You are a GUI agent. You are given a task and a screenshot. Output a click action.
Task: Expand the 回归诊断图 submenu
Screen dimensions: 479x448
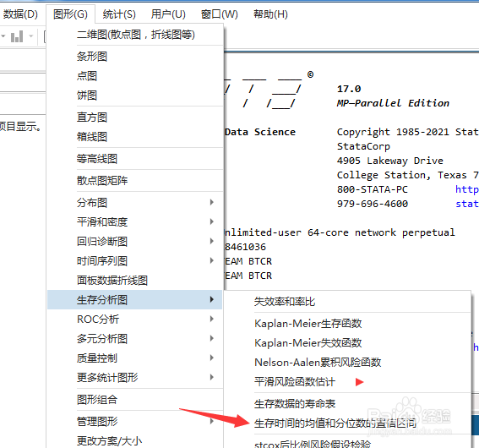(136, 242)
